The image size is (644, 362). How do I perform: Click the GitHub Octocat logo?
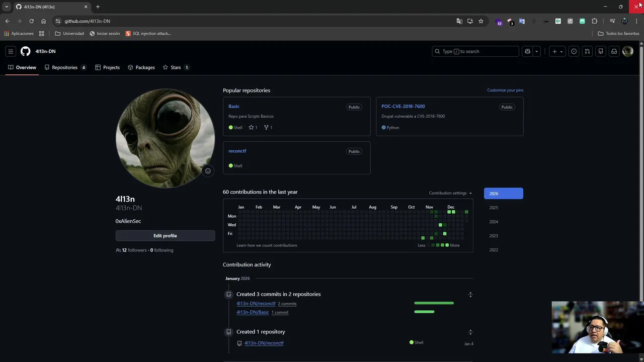tap(25, 51)
